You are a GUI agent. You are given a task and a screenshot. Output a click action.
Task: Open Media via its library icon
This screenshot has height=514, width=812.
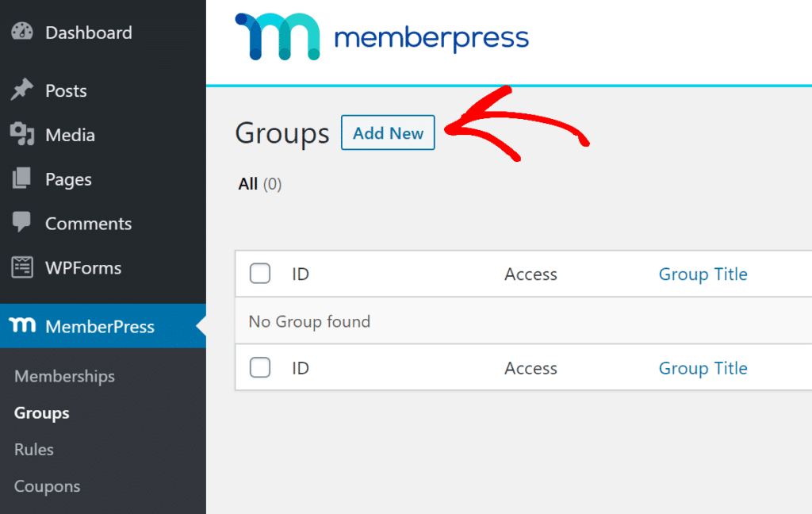23,134
